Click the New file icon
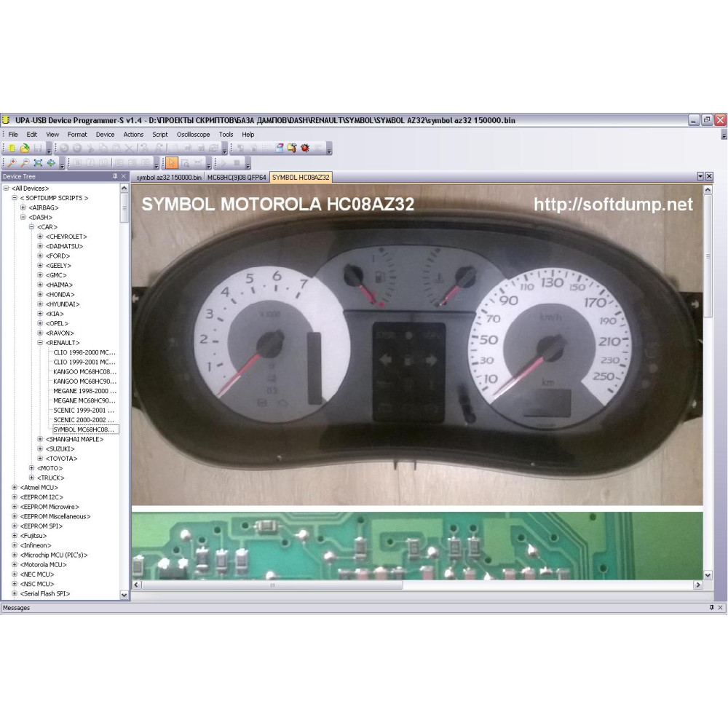The height and width of the screenshot is (728, 728). pyautogui.click(x=12, y=148)
